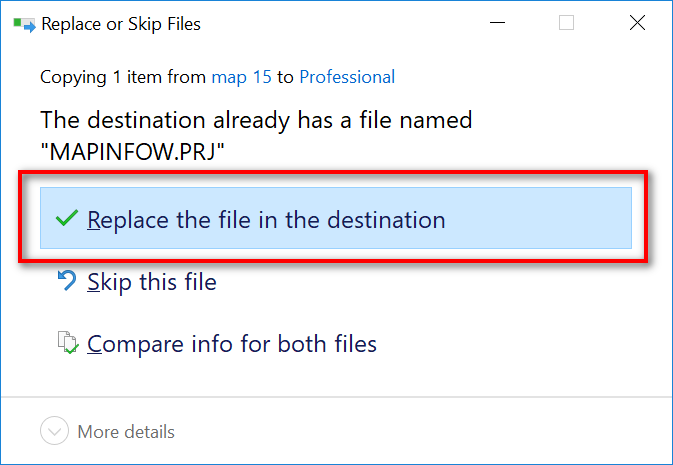Click the destination already has a file heading

(x=256, y=120)
